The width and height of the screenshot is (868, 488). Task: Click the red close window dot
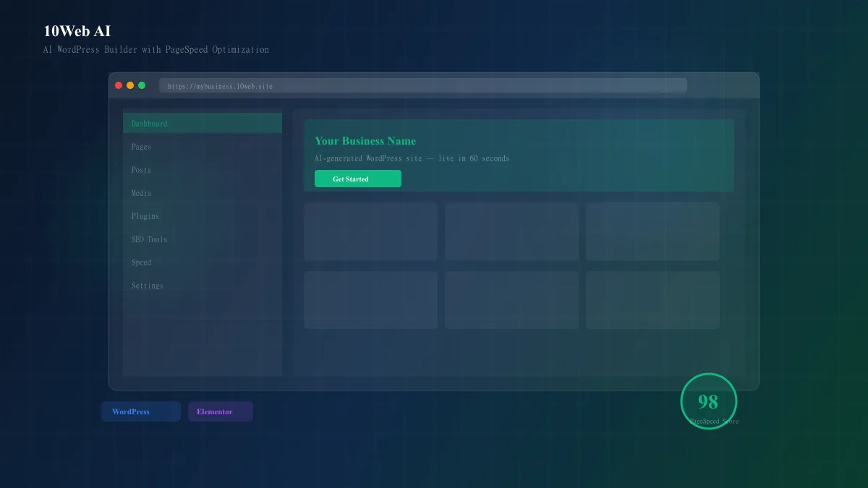pos(119,85)
